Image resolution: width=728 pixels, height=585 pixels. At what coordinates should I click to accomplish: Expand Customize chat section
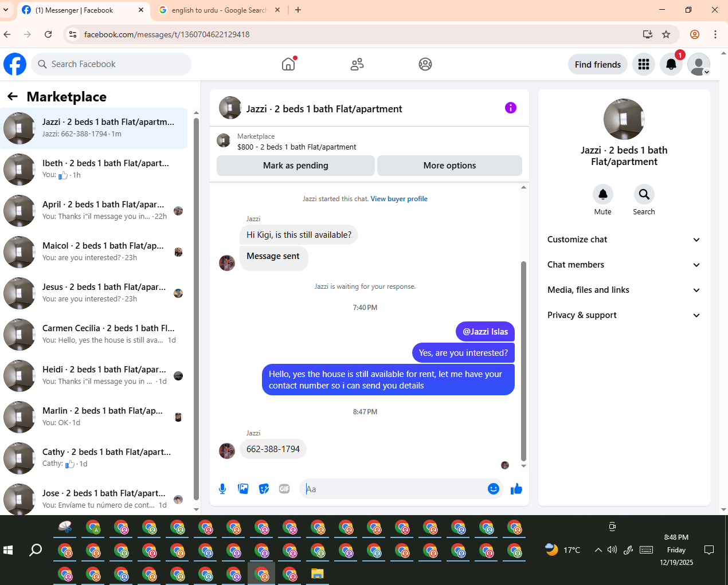[624, 240]
